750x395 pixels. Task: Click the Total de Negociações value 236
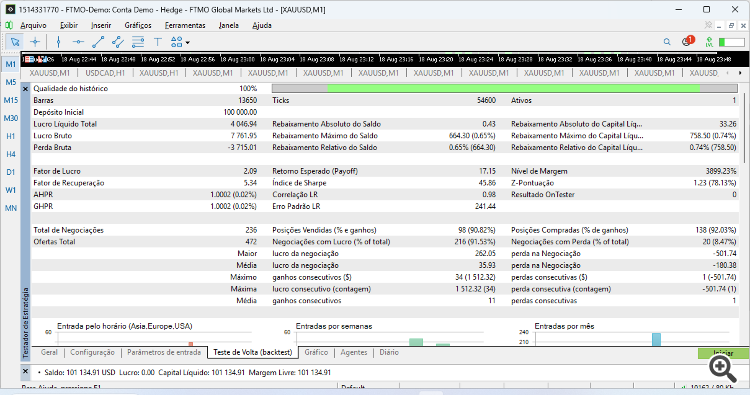(251, 230)
